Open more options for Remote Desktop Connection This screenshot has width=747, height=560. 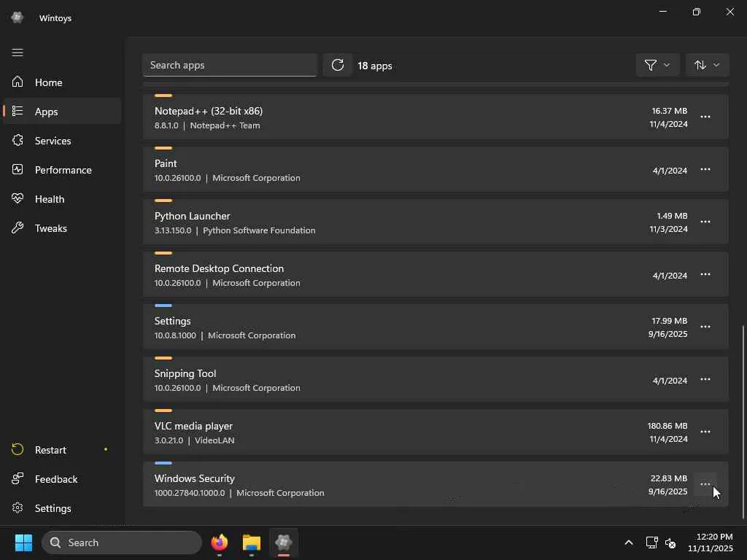(x=705, y=274)
